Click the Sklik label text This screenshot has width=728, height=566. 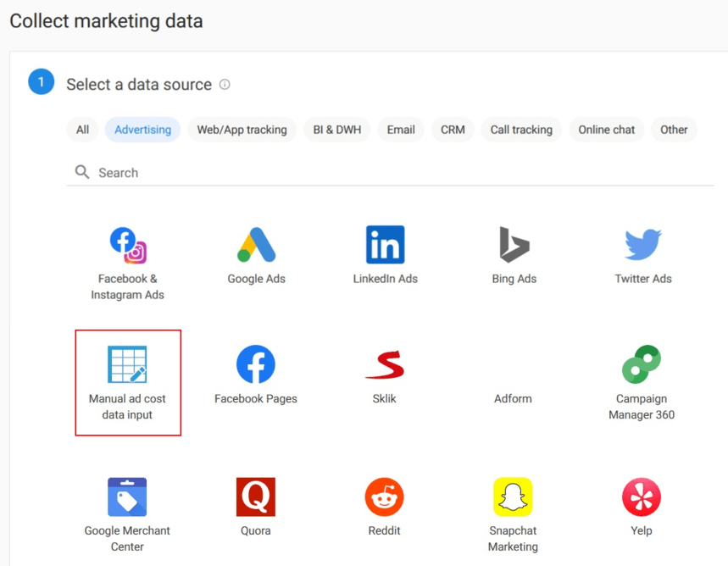click(x=385, y=399)
